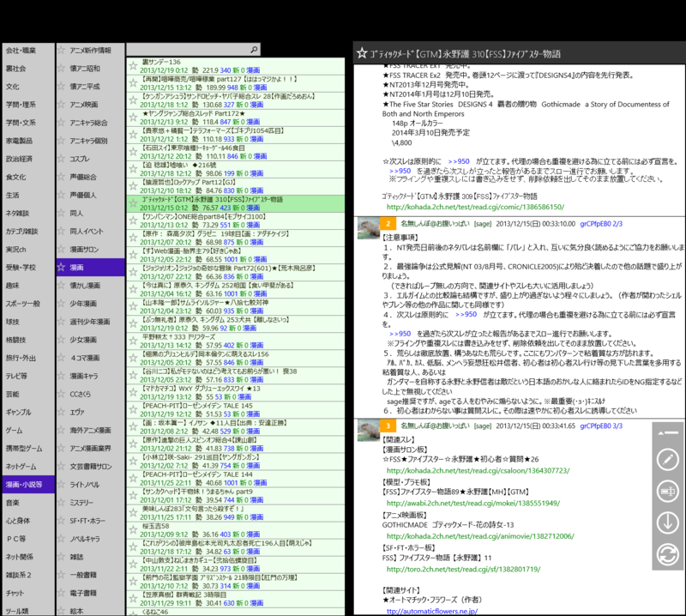The image size is (686, 616).
Task: Favorite the ライトノベル board star
Action: tap(61, 484)
